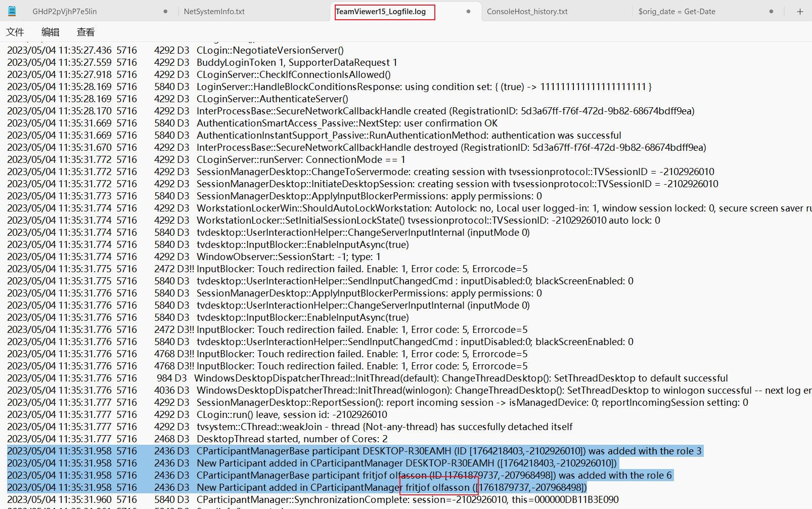This screenshot has width=812, height=509.
Task: Click the CLogin::run() leave line
Action: coord(197,414)
